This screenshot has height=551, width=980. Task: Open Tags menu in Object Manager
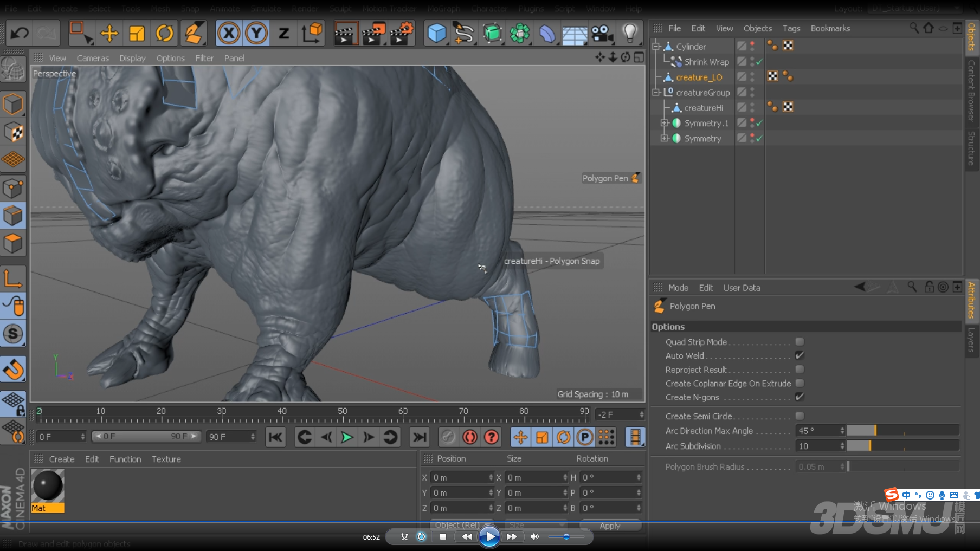(x=791, y=28)
